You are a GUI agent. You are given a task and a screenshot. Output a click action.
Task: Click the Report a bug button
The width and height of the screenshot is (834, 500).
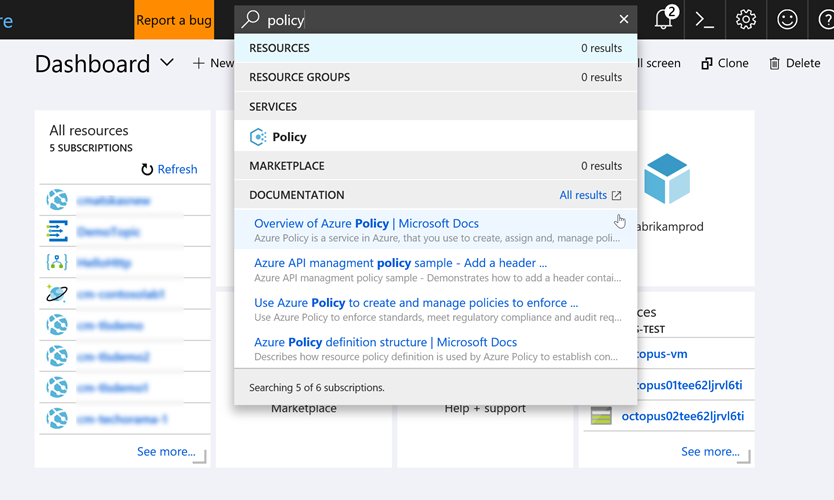tap(174, 20)
